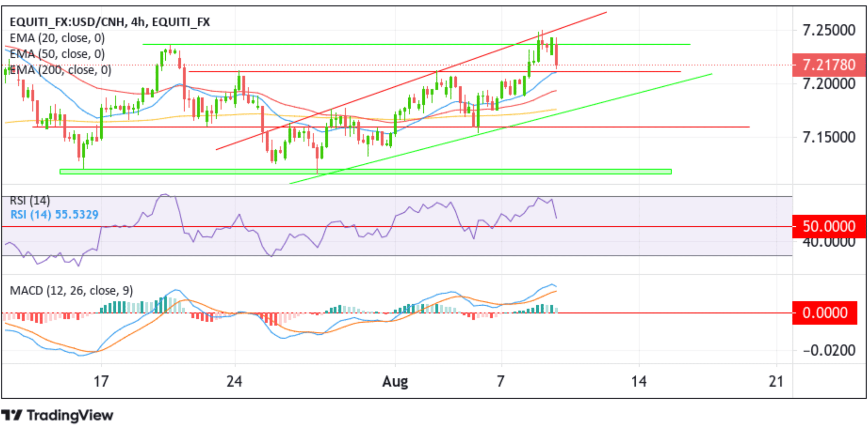Click the MACD 0.0000 level label
868x430 pixels.
(x=825, y=313)
